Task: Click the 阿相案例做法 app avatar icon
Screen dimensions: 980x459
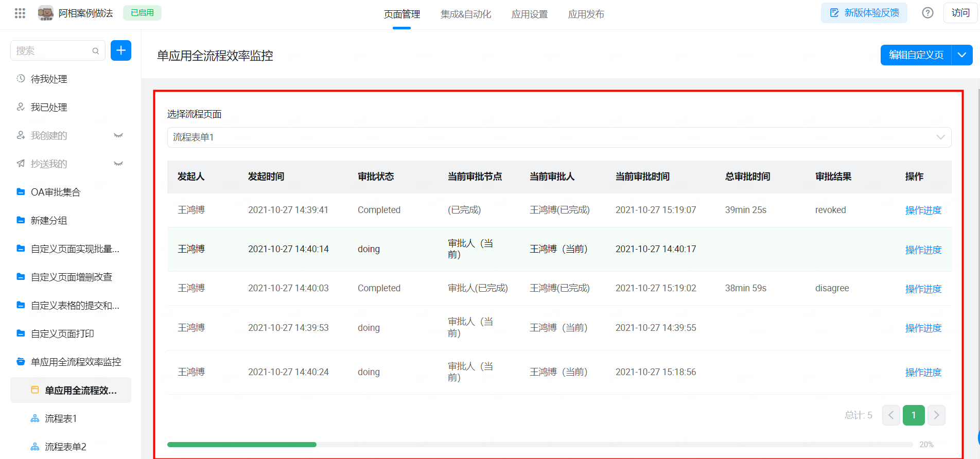Action: pos(46,13)
